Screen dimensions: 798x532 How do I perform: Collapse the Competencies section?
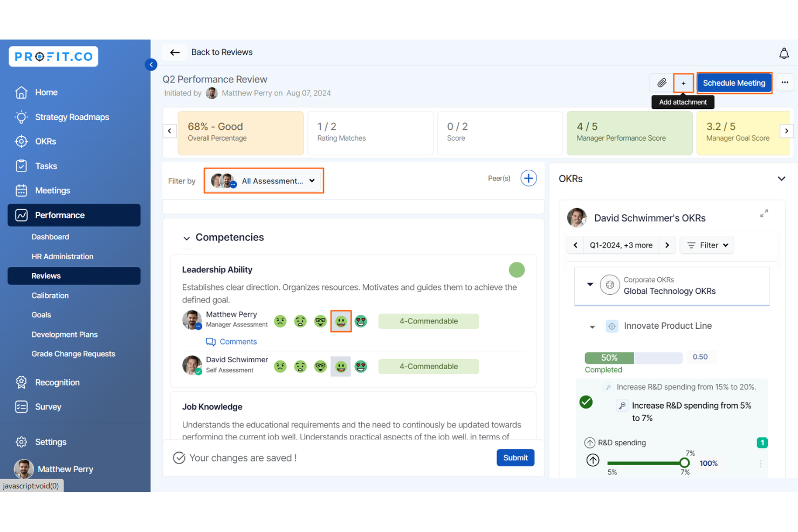pos(187,238)
